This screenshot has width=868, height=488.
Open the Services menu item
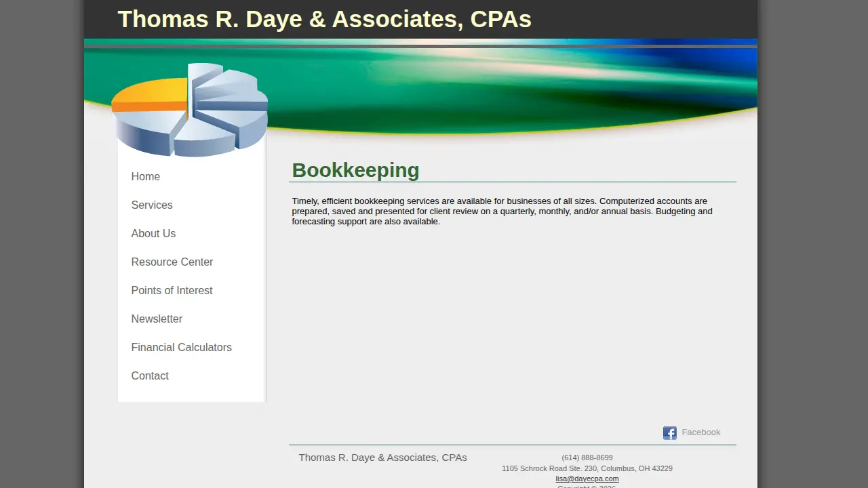[x=152, y=205]
